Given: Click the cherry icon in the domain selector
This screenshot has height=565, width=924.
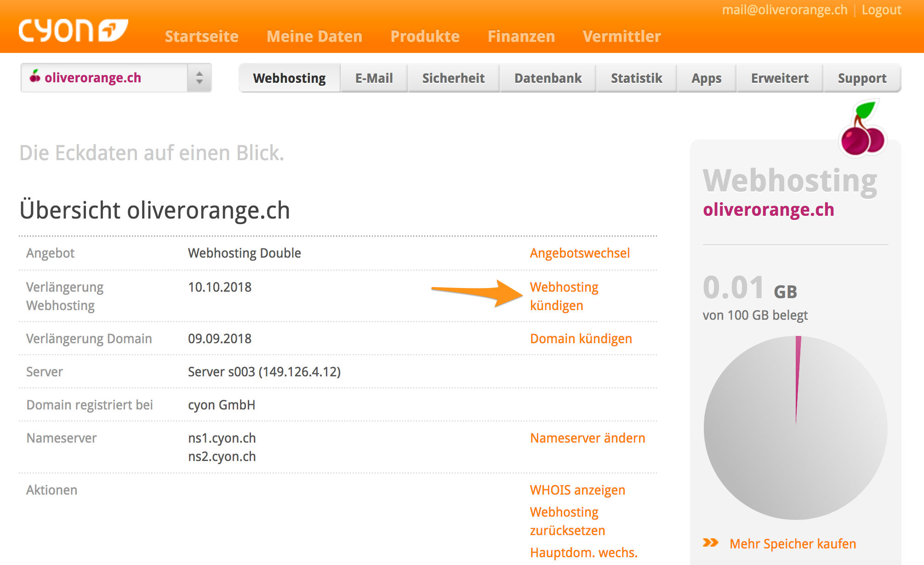Looking at the screenshot, I should pos(35,76).
